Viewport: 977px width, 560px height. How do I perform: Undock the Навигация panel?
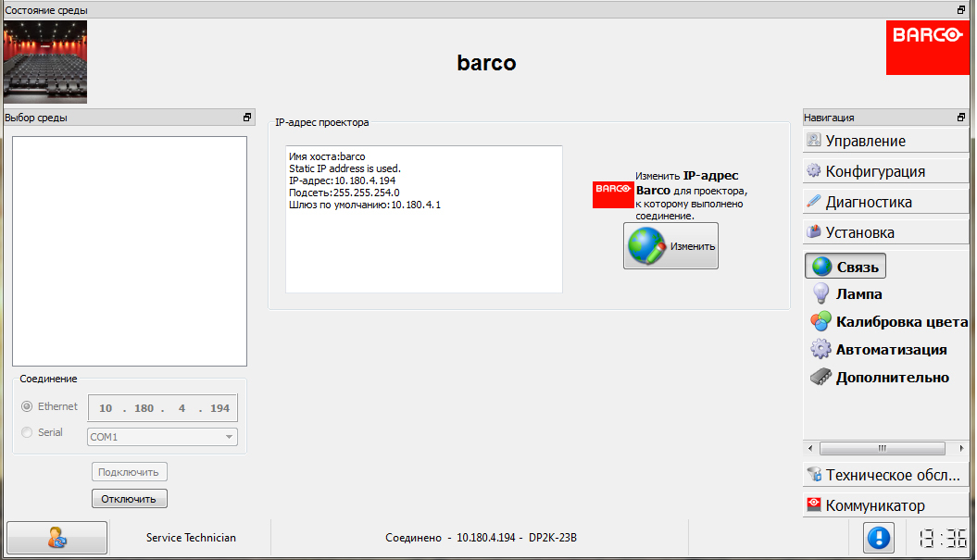[x=961, y=118]
